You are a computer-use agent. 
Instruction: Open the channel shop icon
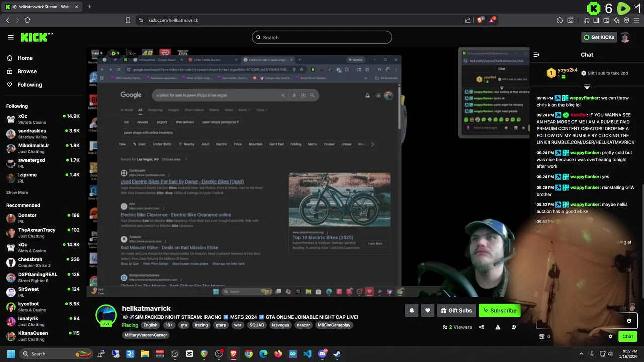click(x=541, y=337)
